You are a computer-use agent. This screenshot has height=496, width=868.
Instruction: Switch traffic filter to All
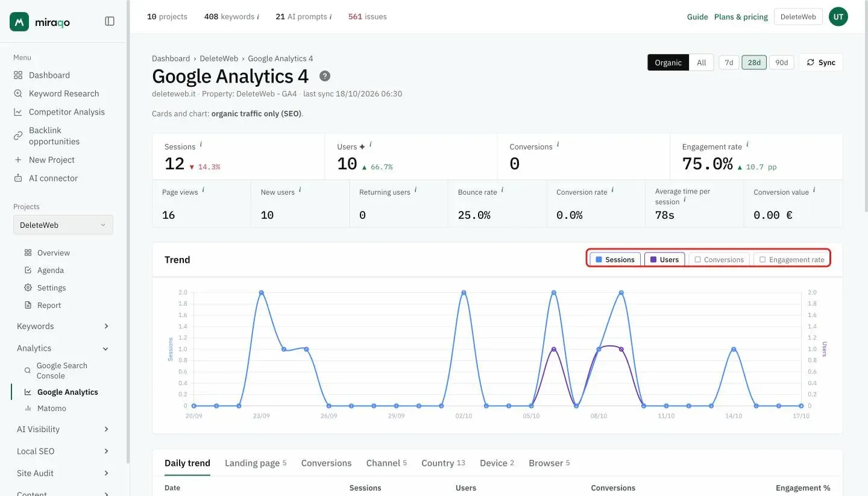point(701,63)
